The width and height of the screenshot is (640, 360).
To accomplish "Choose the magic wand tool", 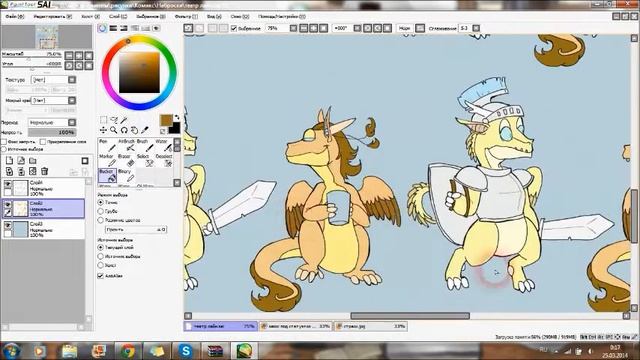I will point(124,120).
